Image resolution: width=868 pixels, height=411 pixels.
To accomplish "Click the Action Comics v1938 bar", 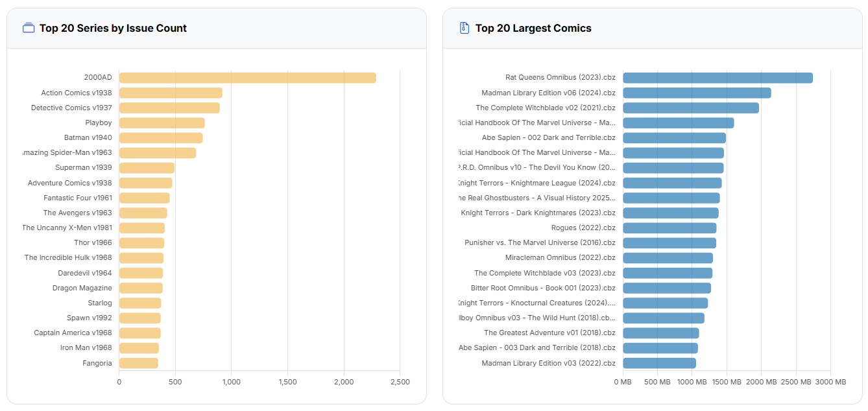I will pos(171,93).
